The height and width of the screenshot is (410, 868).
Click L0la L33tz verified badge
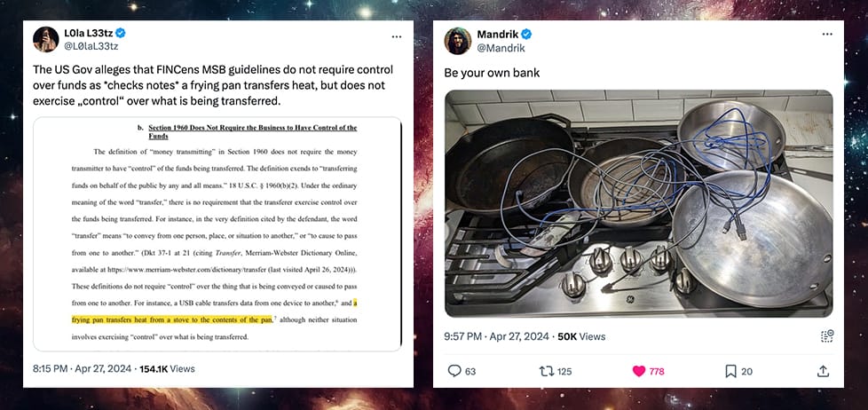coord(120,33)
